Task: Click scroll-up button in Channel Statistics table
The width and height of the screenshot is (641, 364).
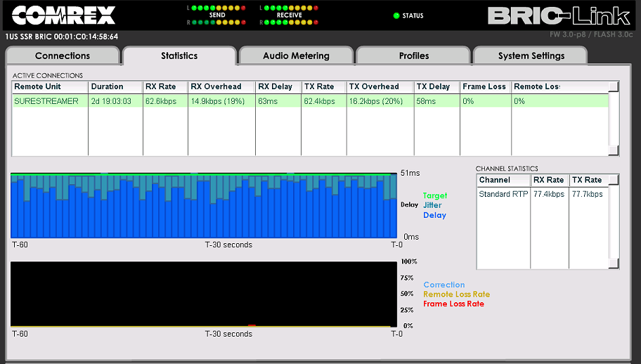Action: click(614, 180)
